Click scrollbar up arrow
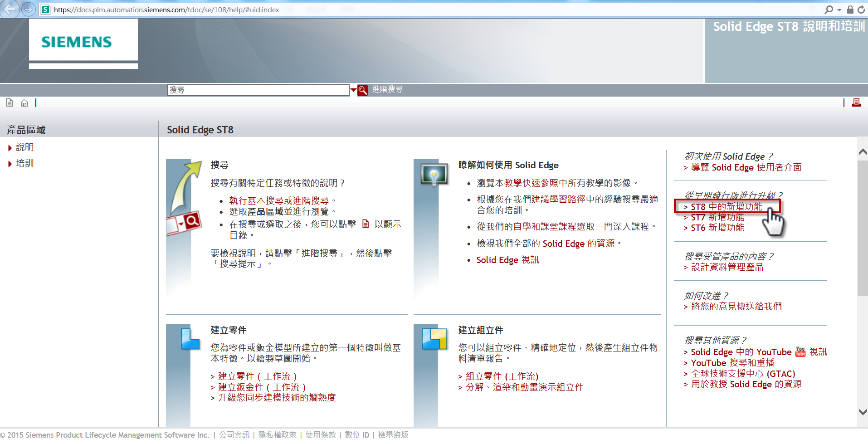This screenshot has width=868, height=444. click(x=863, y=152)
